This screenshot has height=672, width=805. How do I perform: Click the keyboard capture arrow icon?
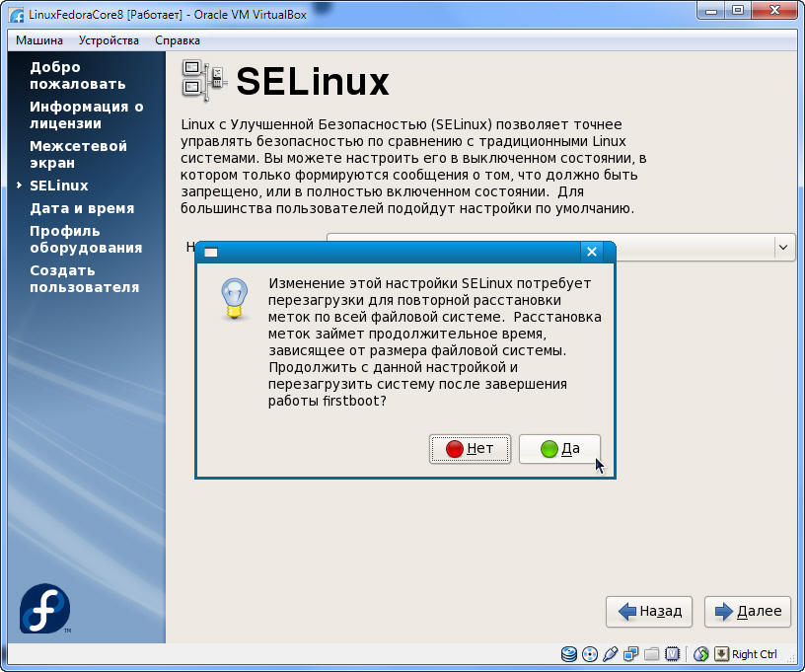[x=721, y=654]
